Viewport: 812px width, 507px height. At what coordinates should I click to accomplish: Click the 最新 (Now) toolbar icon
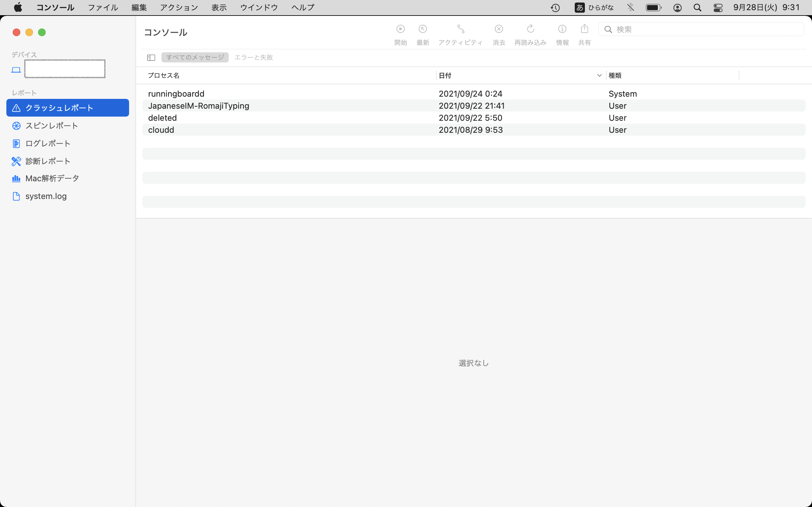point(422,29)
